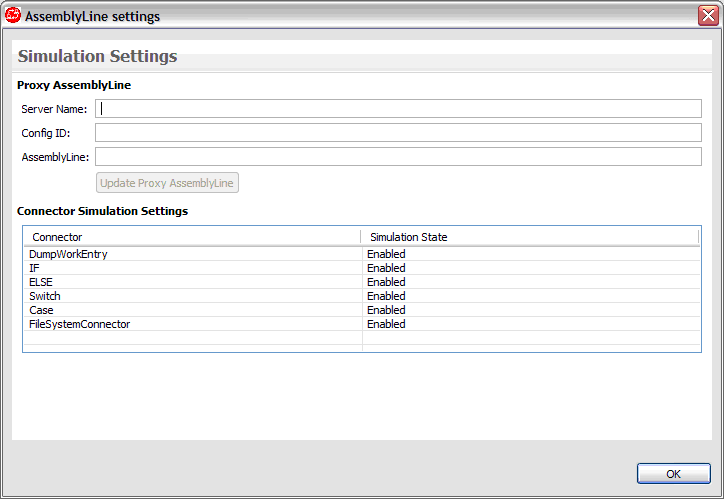724x499 pixels.
Task: Select the Case connector row
Action: click(362, 310)
